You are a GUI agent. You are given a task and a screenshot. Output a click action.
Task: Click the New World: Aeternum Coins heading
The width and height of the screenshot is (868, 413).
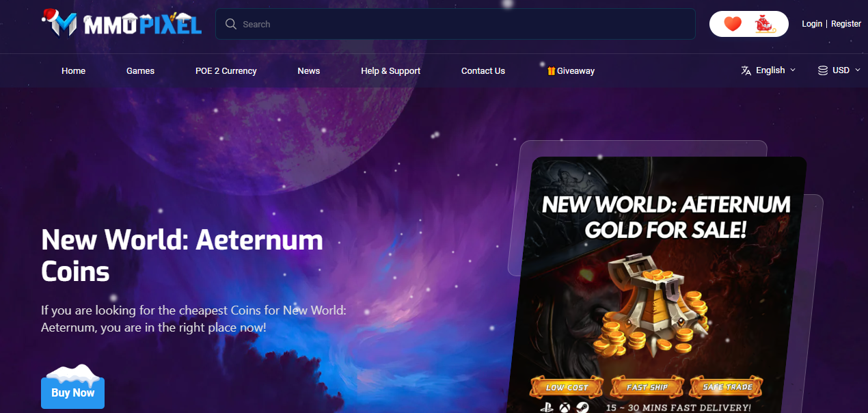click(182, 256)
